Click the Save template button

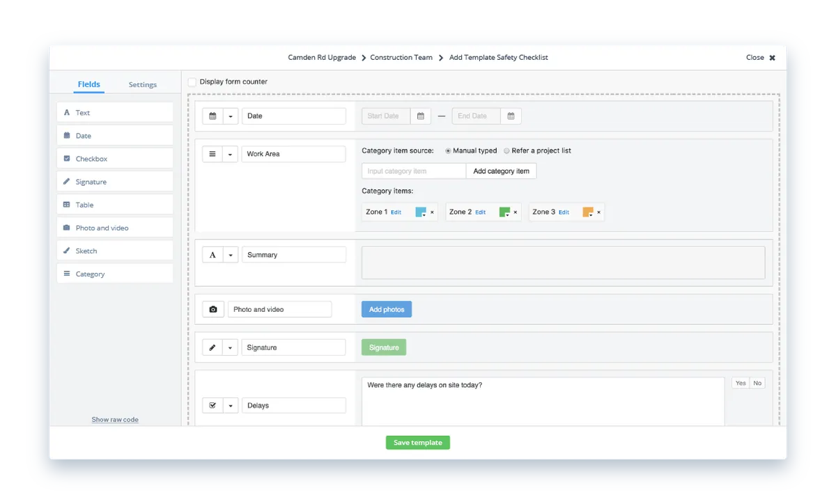coord(418,443)
